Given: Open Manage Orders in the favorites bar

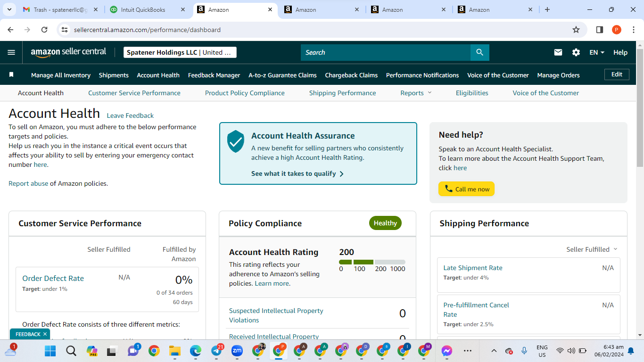Looking at the screenshot, I should pyautogui.click(x=558, y=75).
